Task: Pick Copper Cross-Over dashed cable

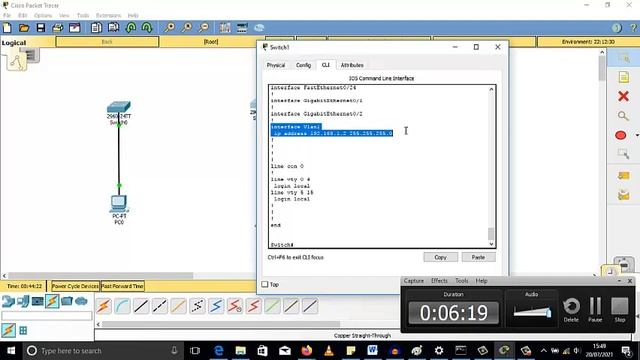Action: pyautogui.click(x=160, y=306)
